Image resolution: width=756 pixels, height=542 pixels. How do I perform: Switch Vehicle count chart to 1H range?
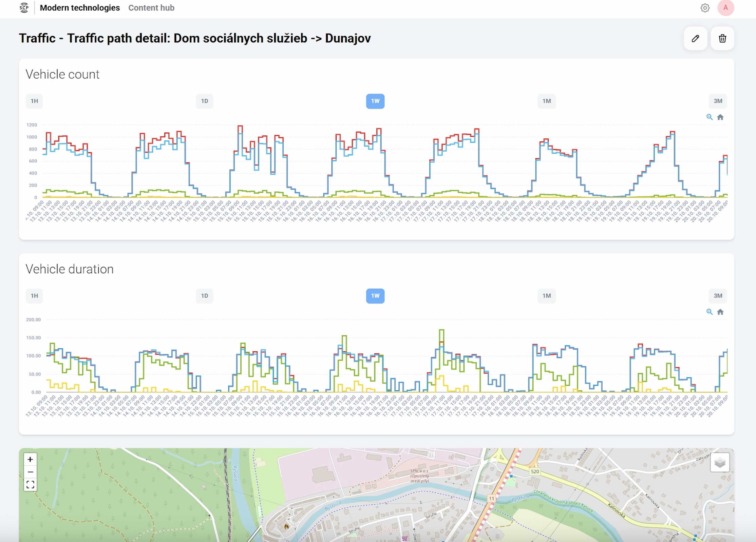pyautogui.click(x=34, y=101)
